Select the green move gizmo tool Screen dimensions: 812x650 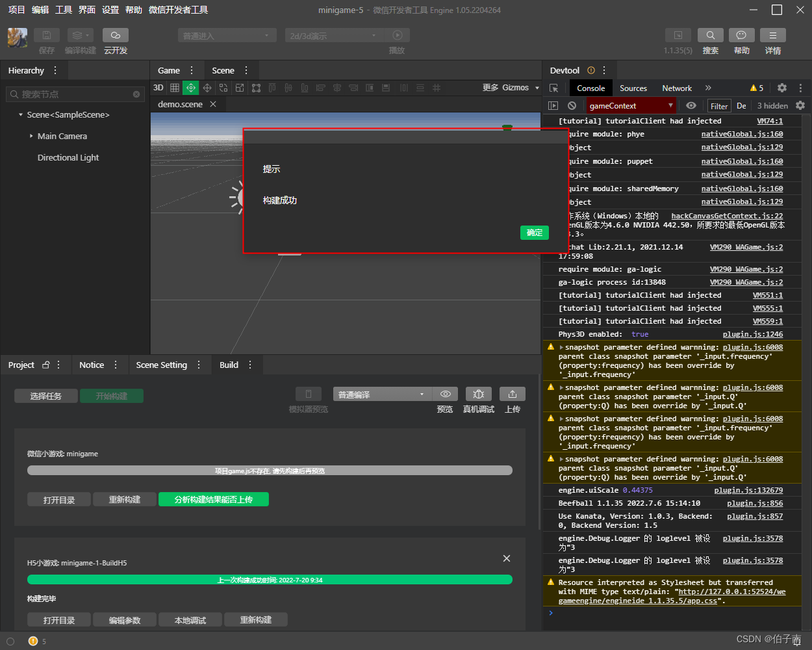click(x=191, y=88)
